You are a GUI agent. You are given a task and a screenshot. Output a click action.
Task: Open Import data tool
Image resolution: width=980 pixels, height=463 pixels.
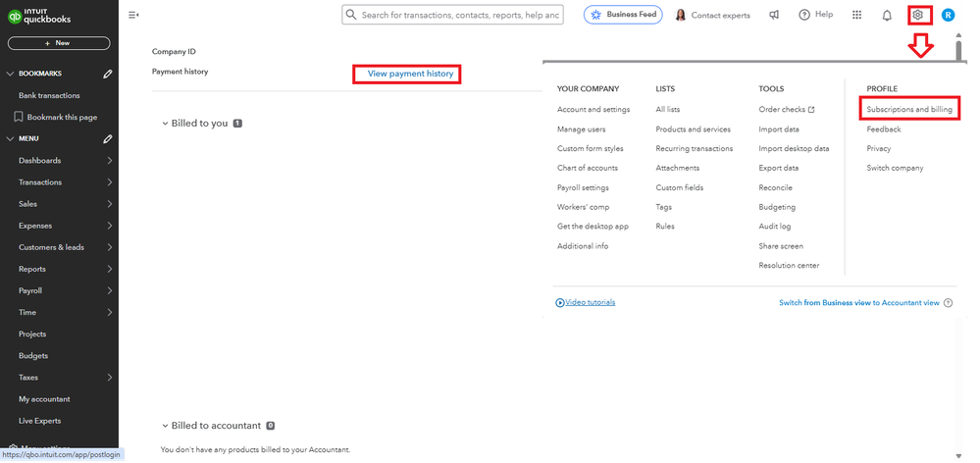click(x=779, y=129)
